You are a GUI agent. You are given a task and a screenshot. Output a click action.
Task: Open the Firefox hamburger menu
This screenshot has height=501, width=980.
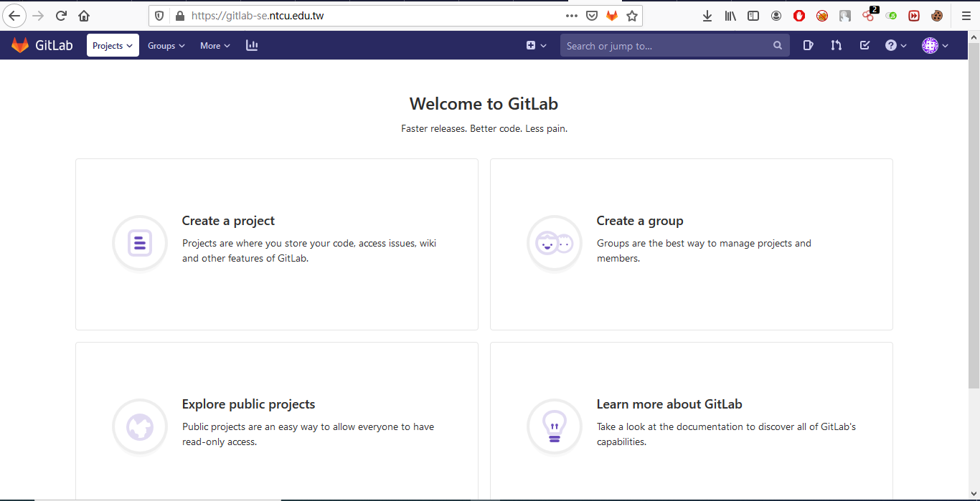966,16
